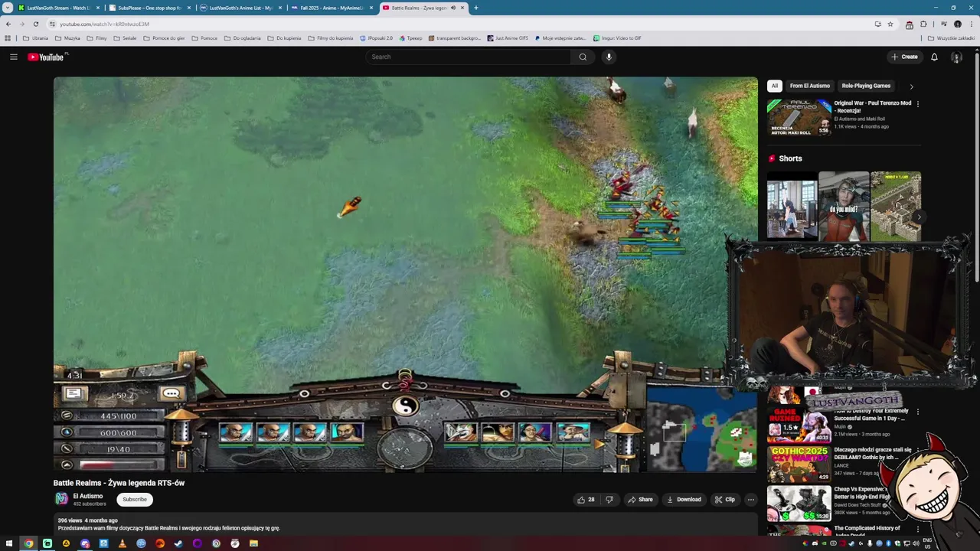Switch to Fall 2025 Anime MyAnimeList tab
The width and height of the screenshot is (980, 551).
tap(331, 8)
